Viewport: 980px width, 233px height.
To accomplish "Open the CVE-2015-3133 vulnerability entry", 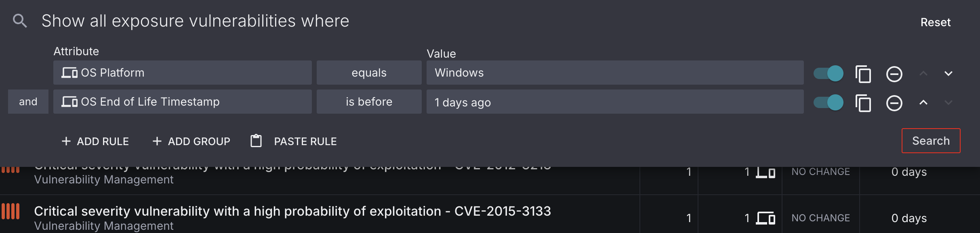I will (x=294, y=210).
